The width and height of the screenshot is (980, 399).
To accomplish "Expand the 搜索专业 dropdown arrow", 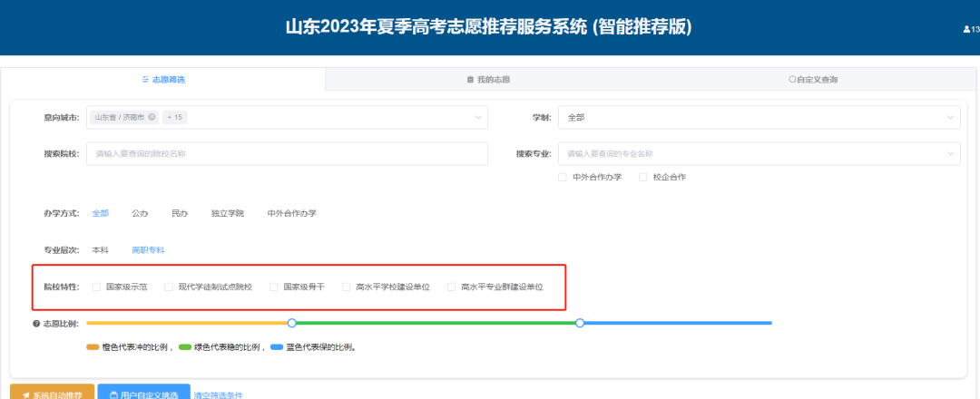I will click(x=950, y=153).
